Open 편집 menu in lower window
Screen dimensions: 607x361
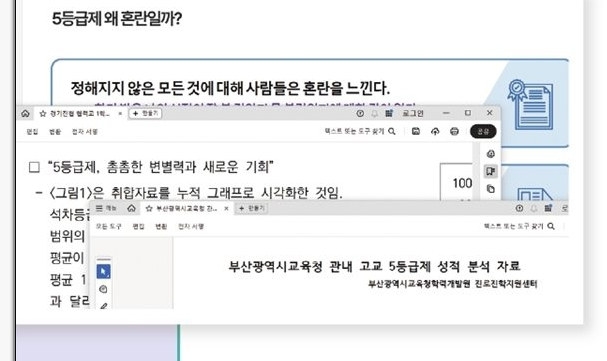tap(139, 226)
